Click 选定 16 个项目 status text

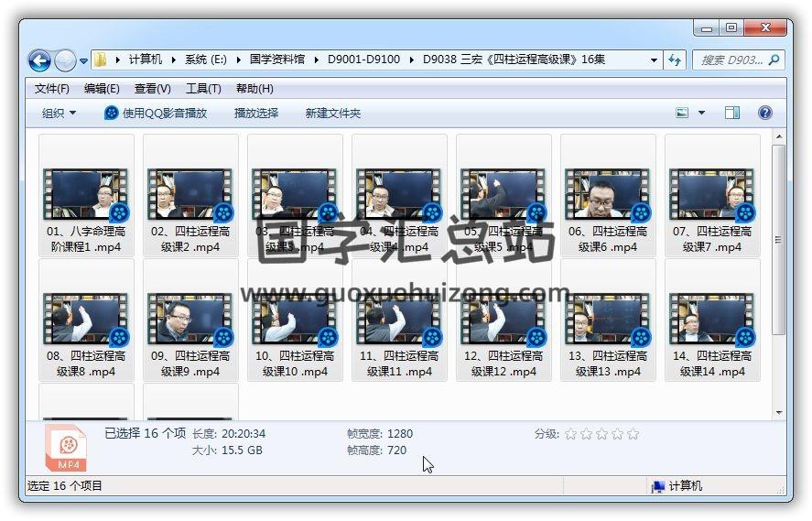[65, 486]
